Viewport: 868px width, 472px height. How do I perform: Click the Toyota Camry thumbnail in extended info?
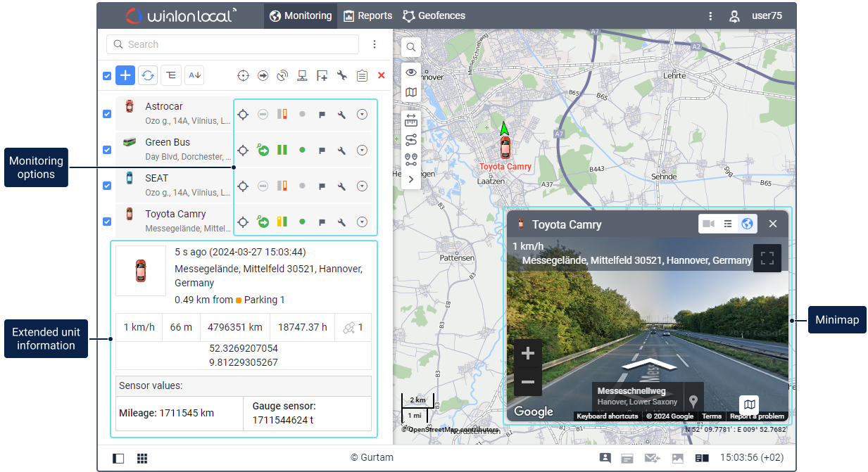click(141, 270)
